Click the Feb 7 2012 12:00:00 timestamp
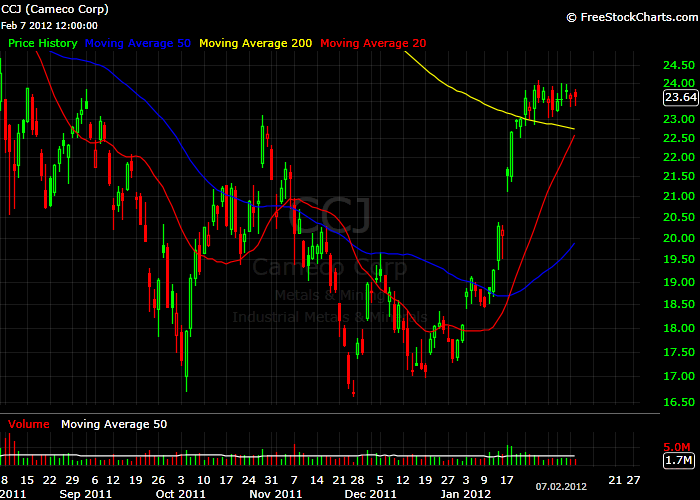This screenshot has height=500, width=700. pos(49,26)
